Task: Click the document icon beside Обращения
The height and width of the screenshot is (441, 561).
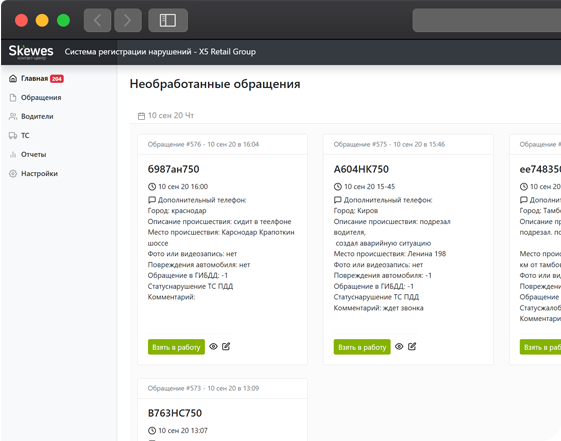Action: (x=13, y=98)
